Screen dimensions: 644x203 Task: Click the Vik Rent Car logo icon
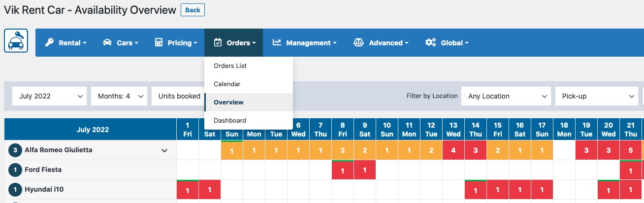pos(16,40)
